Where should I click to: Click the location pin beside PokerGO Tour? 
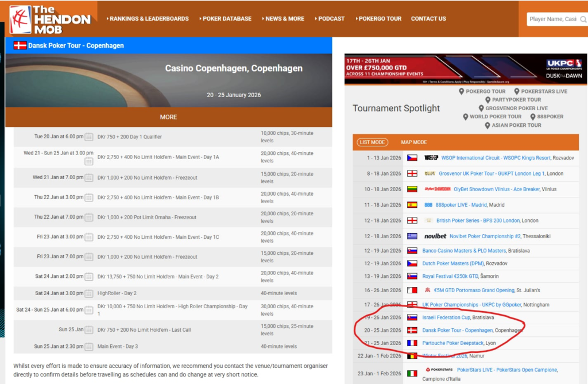[x=462, y=91]
